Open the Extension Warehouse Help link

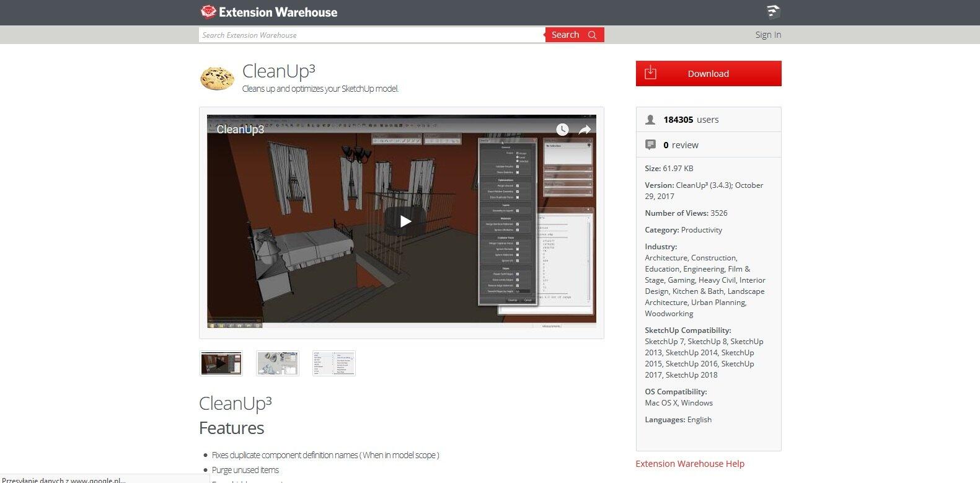click(689, 464)
